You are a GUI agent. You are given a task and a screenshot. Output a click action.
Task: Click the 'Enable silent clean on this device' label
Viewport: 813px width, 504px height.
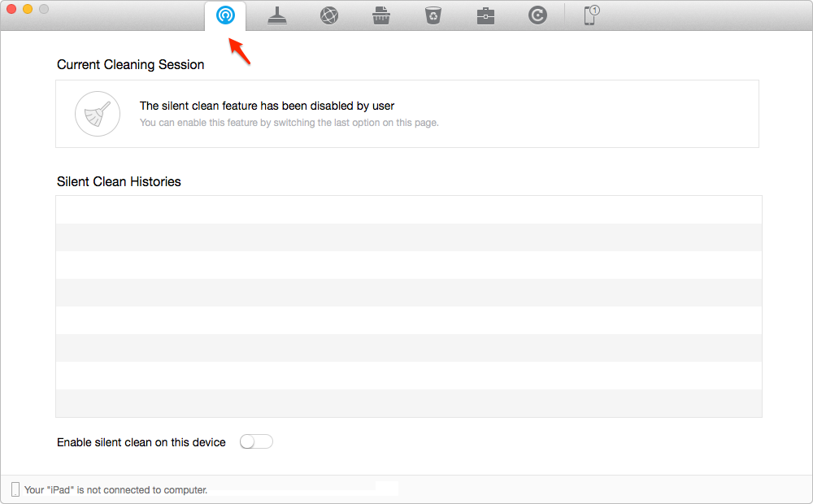[x=141, y=442]
